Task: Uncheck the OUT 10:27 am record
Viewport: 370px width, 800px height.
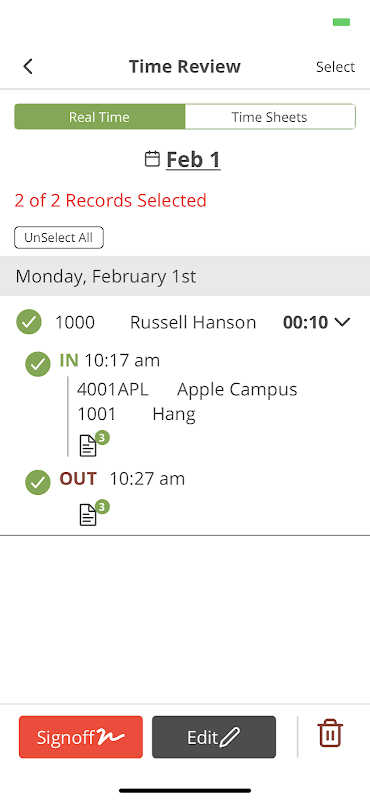Action: (x=38, y=482)
